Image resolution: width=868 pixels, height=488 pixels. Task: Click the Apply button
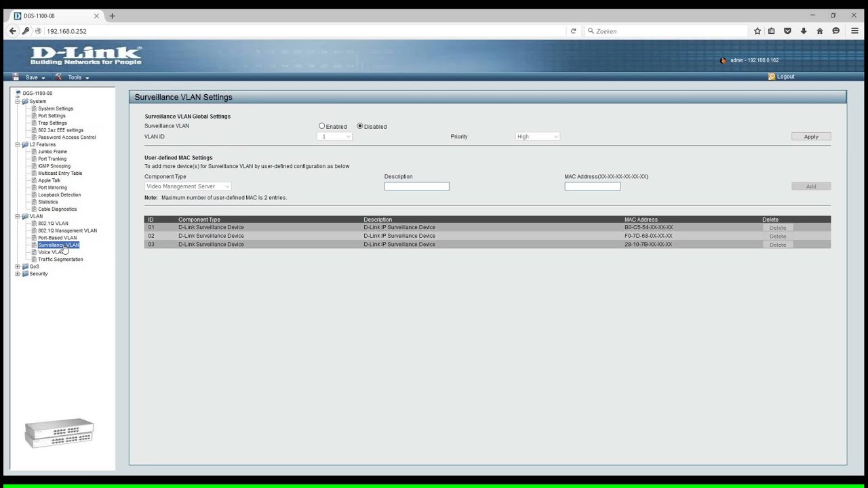pyautogui.click(x=811, y=137)
